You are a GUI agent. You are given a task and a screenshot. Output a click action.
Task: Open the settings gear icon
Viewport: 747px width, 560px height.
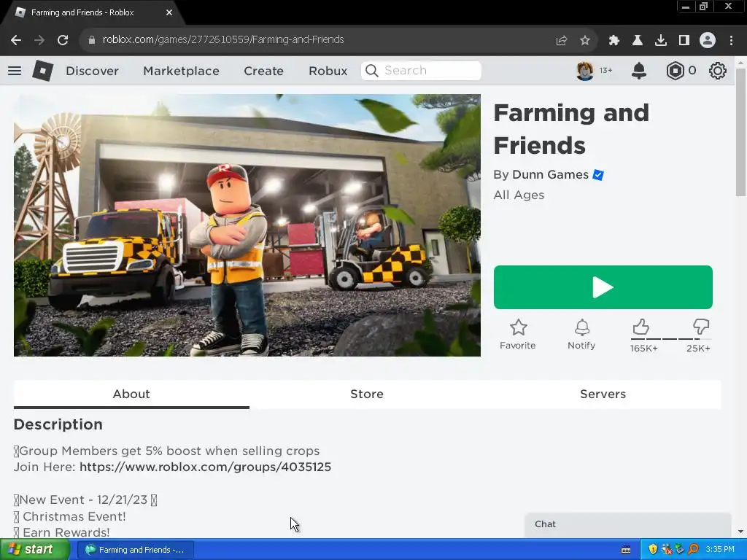tap(718, 71)
